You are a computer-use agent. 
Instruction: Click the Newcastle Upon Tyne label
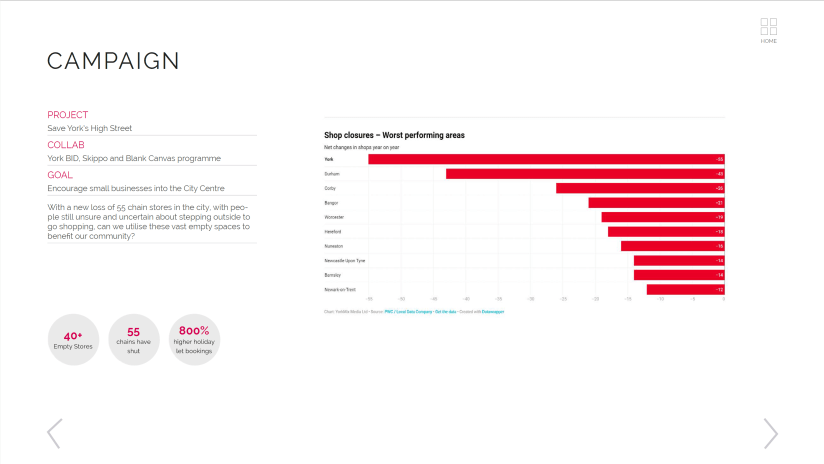click(345, 260)
